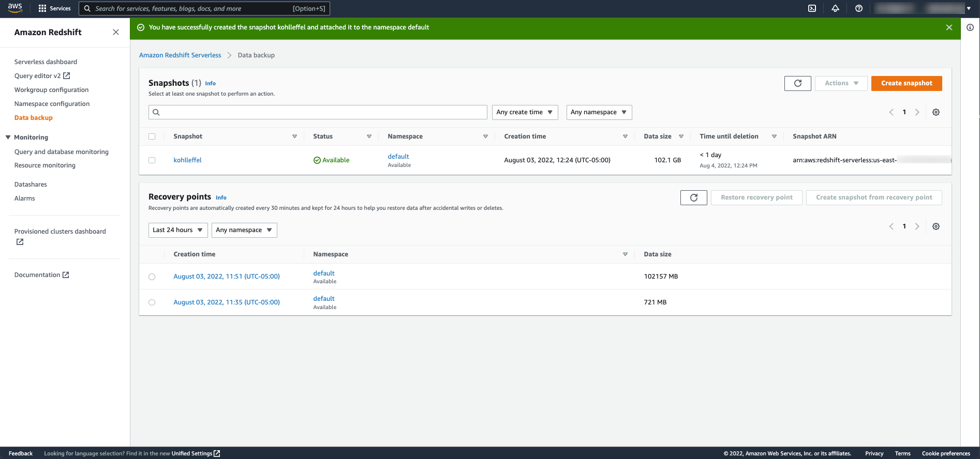980x459 pixels.
Task: Sort by Status column arrow
Action: (369, 136)
